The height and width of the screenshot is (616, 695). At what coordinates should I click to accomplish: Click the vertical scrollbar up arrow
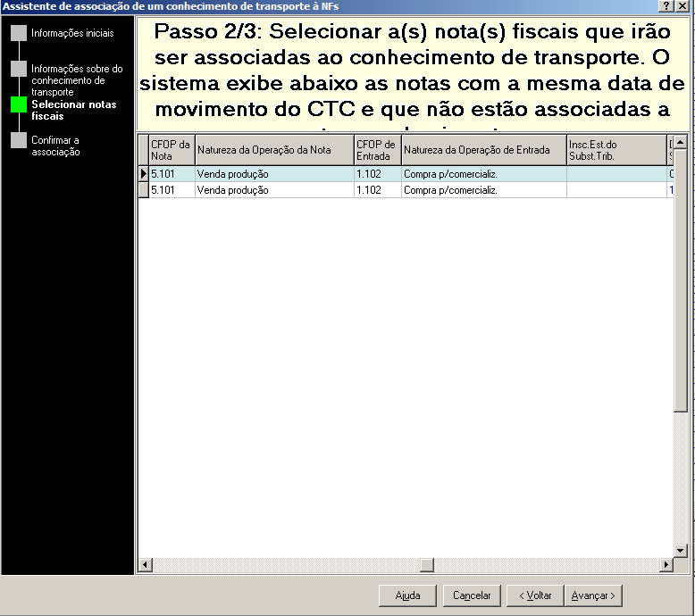click(x=680, y=143)
